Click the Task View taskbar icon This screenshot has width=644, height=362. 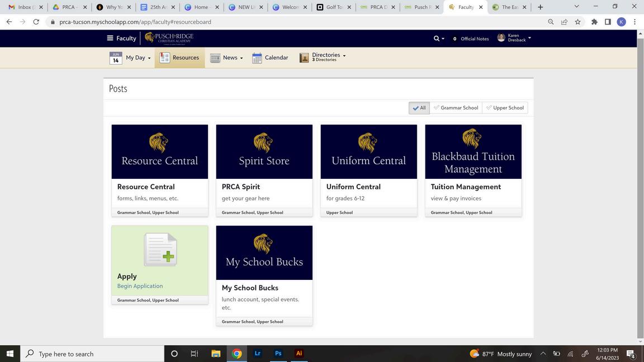point(195,354)
